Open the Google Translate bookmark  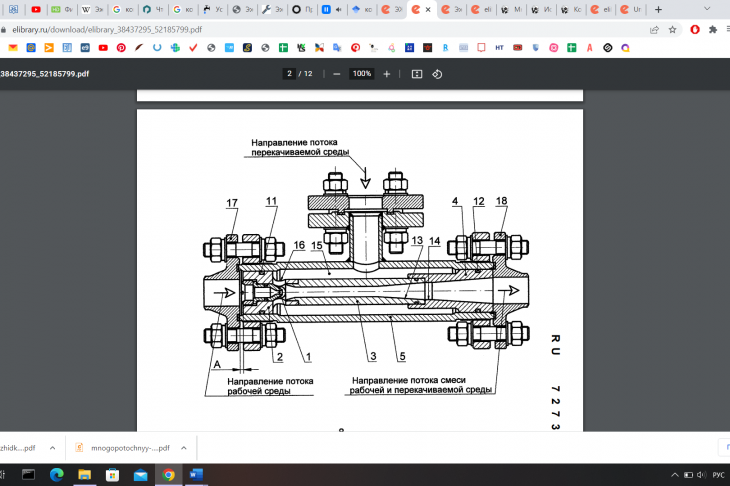pyautogui.click(x=337, y=47)
